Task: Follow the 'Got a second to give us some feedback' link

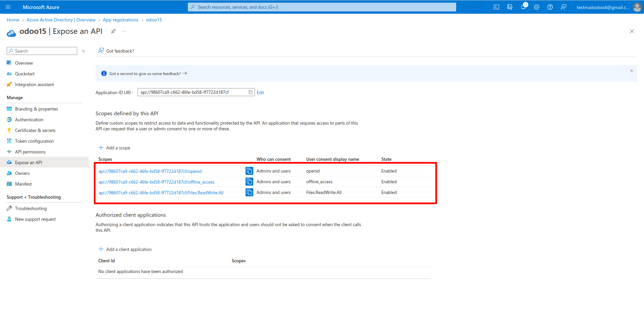Action: (x=148, y=74)
